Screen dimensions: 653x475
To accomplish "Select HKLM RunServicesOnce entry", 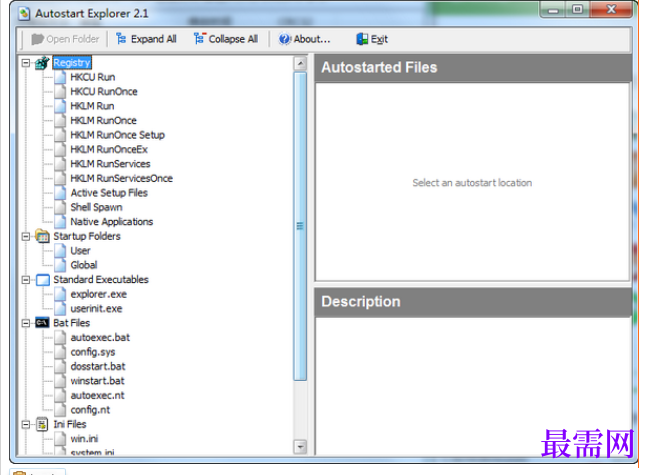I will pyautogui.click(x=121, y=179).
